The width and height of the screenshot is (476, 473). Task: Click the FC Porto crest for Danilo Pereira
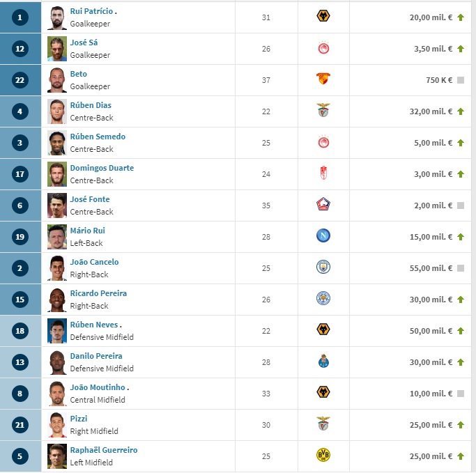(323, 361)
